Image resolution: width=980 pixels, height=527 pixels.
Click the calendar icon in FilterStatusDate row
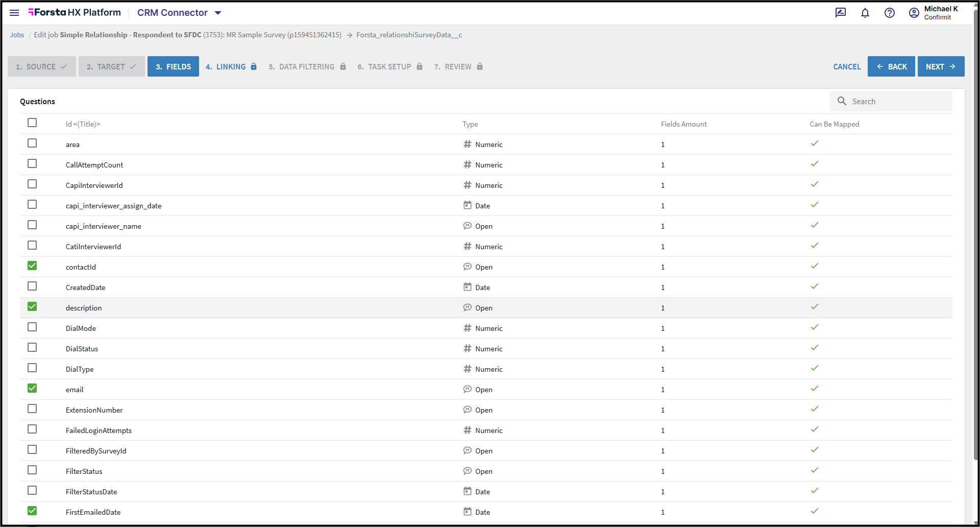[467, 491]
